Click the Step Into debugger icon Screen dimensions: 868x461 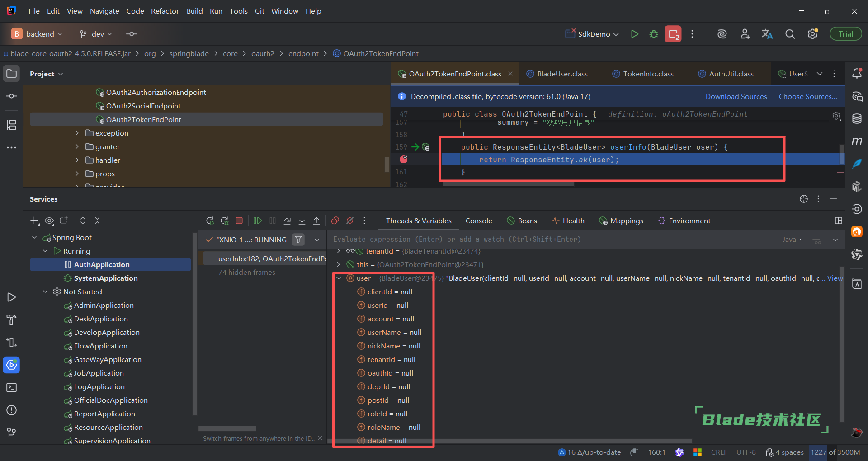pyautogui.click(x=302, y=221)
